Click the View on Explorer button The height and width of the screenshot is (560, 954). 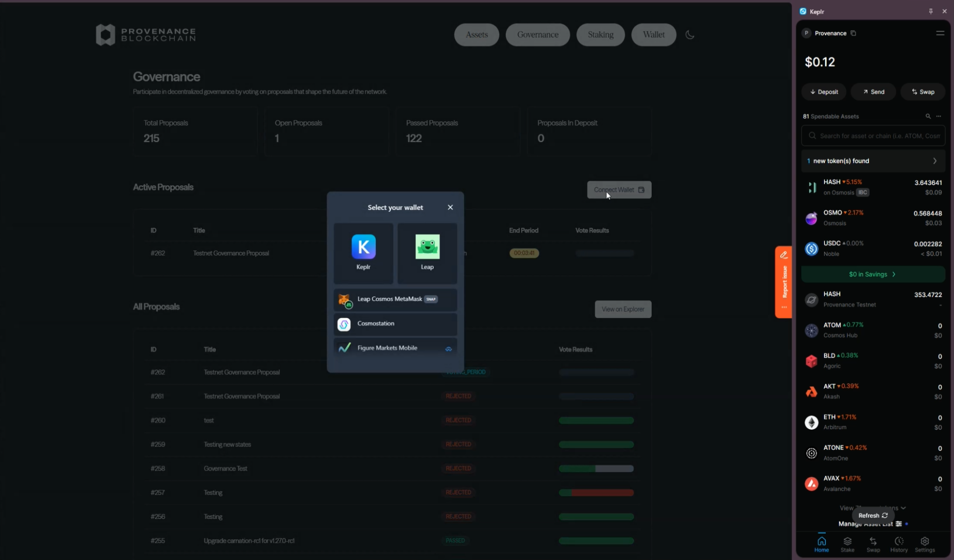(x=622, y=309)
